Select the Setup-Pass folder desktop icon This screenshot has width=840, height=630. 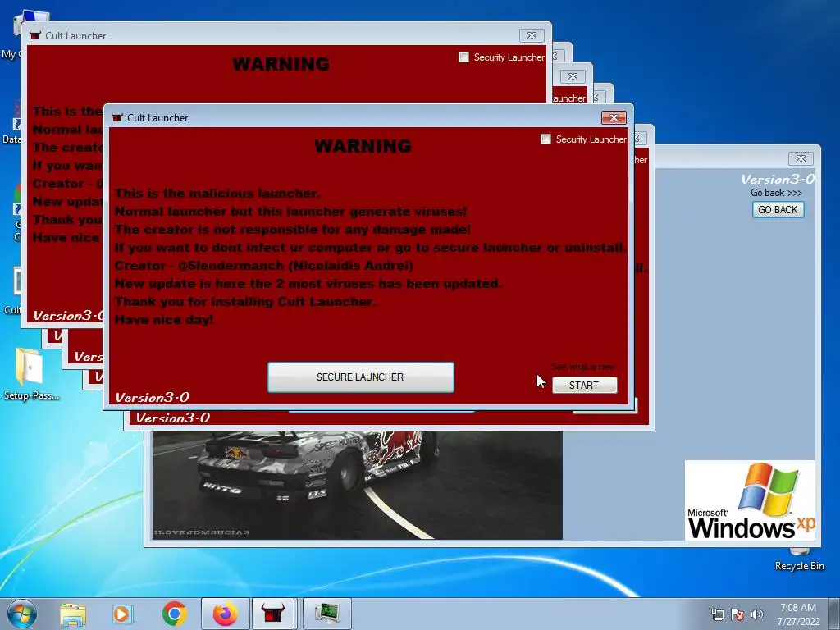[x=30, y=375]
